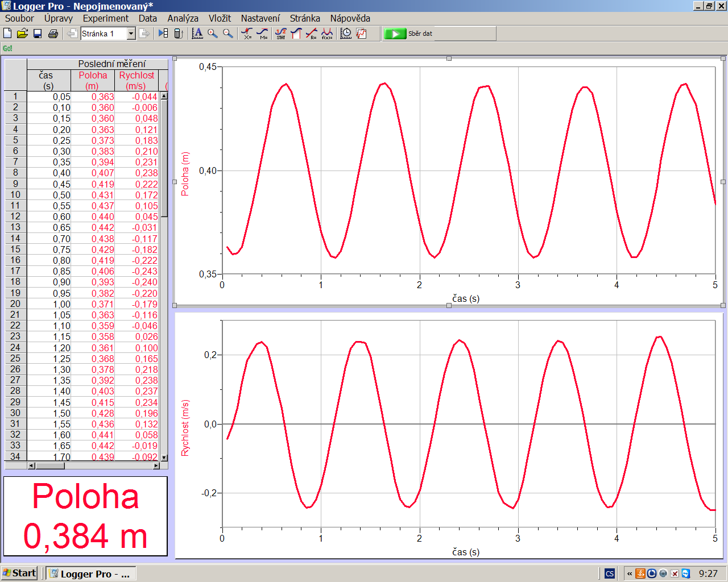Select the Integral tool icon
This screenshot has height=582, width=728.
click(296, 34)
